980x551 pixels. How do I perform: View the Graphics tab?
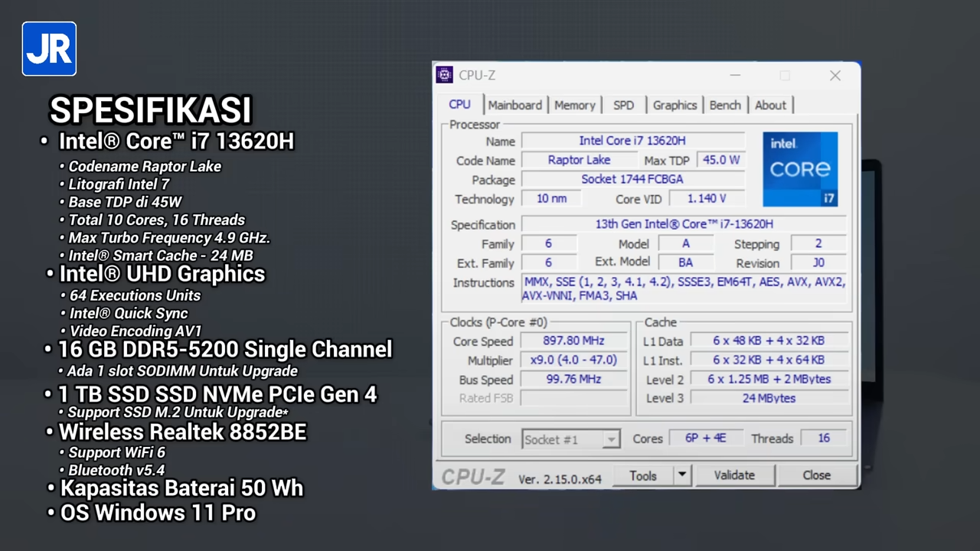674,105
